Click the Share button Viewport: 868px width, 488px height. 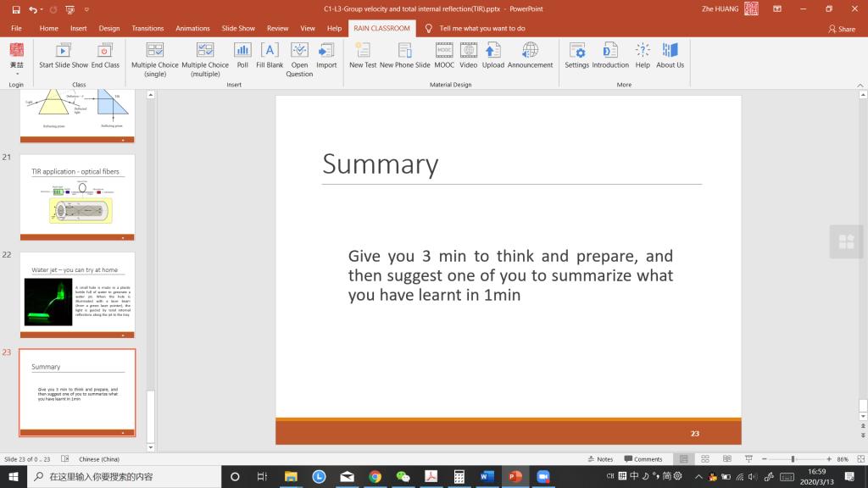[842, 29]
